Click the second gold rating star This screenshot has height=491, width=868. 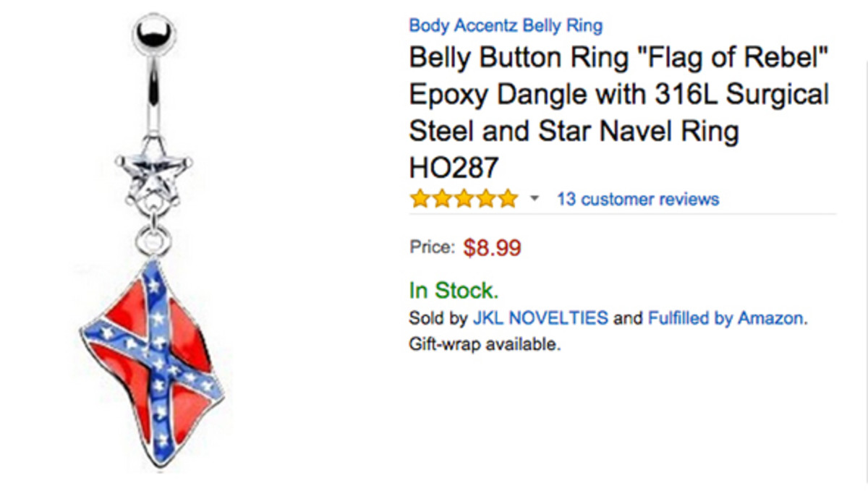[442, 198]
